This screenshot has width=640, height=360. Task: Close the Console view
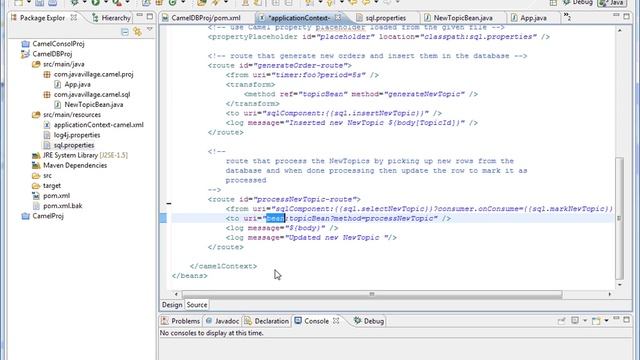(336, 321)
